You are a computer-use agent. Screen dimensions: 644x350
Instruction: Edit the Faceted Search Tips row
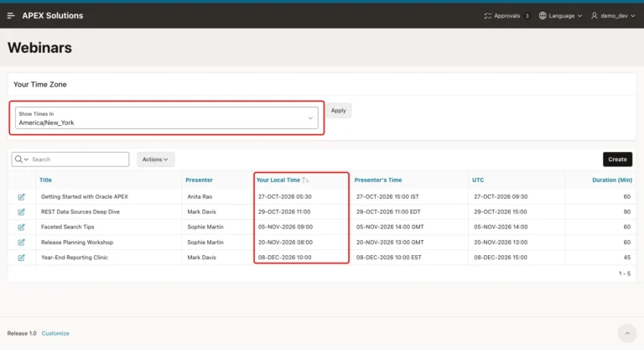pos(21,227)
